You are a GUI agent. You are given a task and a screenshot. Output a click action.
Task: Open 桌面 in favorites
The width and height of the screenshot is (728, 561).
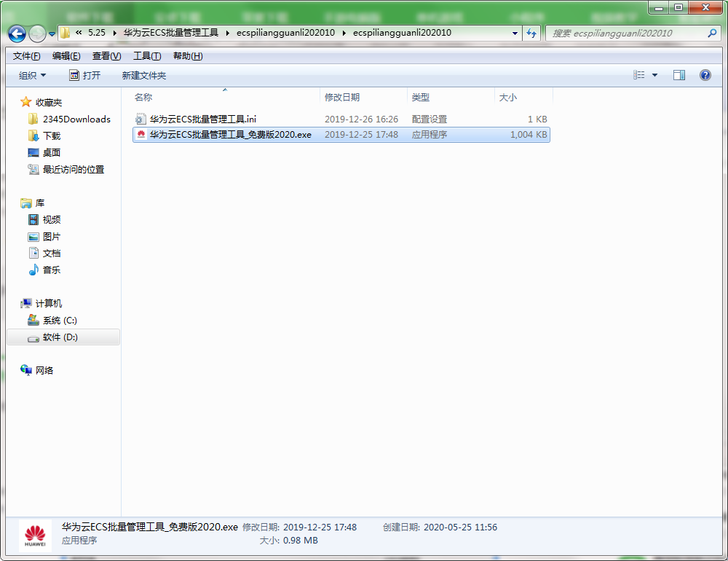coord(52,152)
